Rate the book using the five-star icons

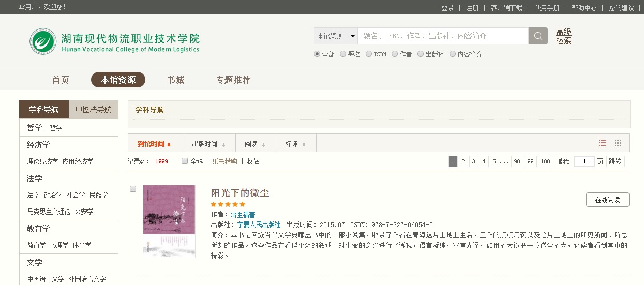[228, 204]
